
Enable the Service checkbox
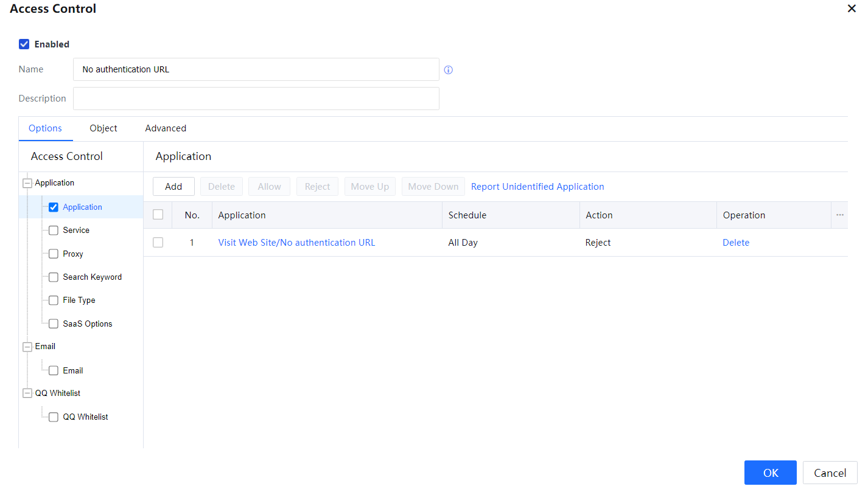tap(54, 231)
